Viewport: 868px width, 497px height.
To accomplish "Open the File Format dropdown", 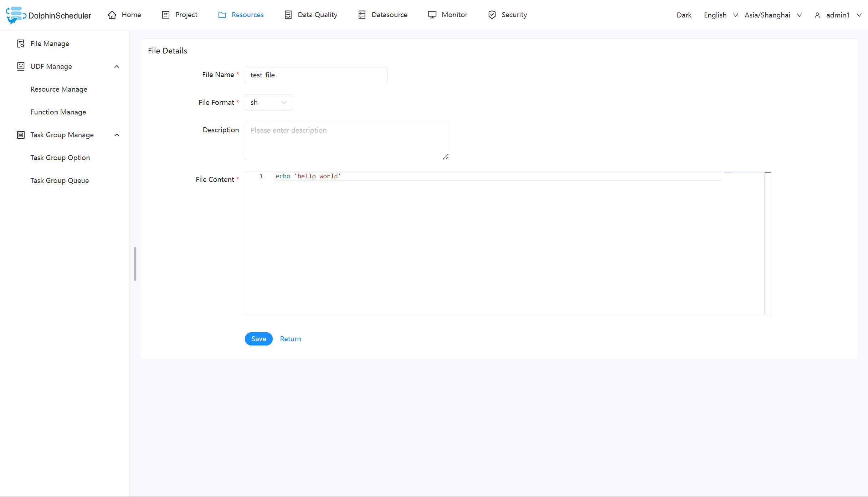I will click(x=268, y=102).
